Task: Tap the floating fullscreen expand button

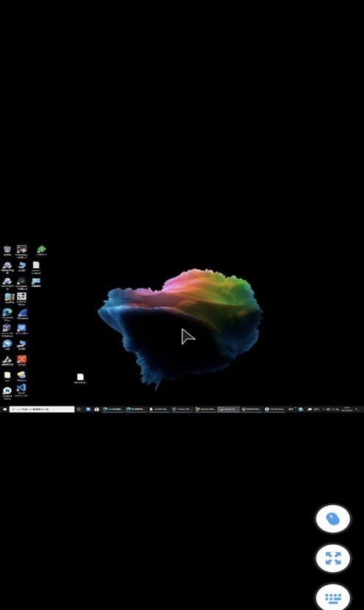Action: (333, 558)
